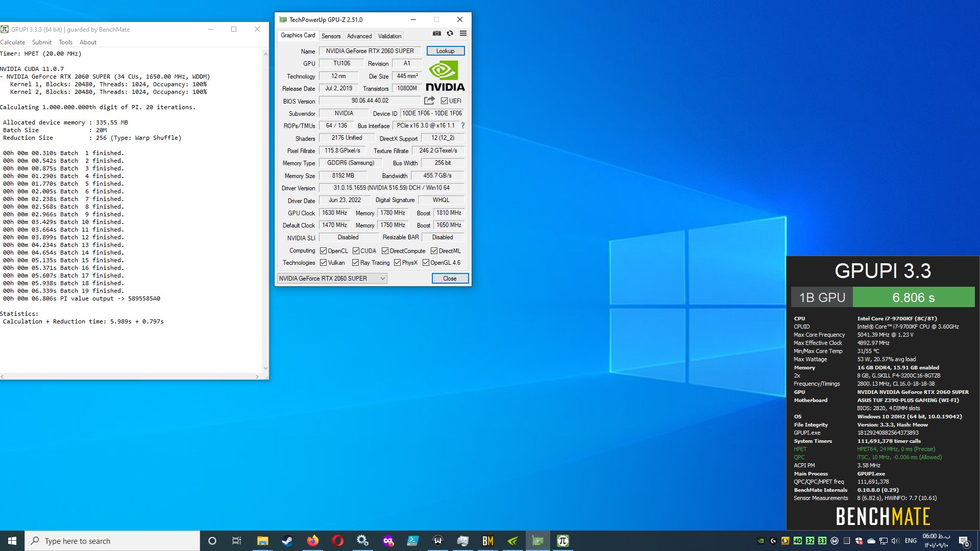
Task: Open the GPU selection dropdown
Action: 332,279
